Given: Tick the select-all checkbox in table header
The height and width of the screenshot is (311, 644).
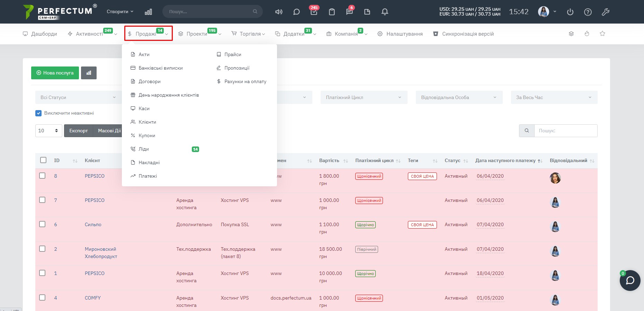Looking at the screenshot, I should [x=43, y=160].
